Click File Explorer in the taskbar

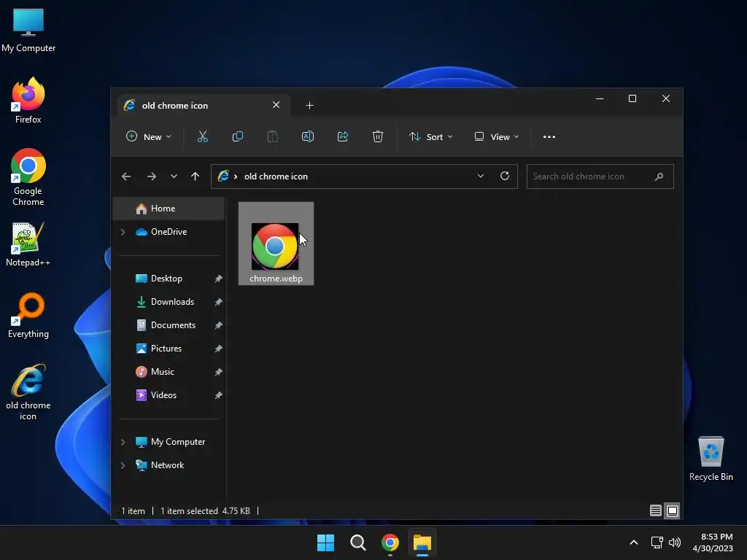tap(422, 542)
